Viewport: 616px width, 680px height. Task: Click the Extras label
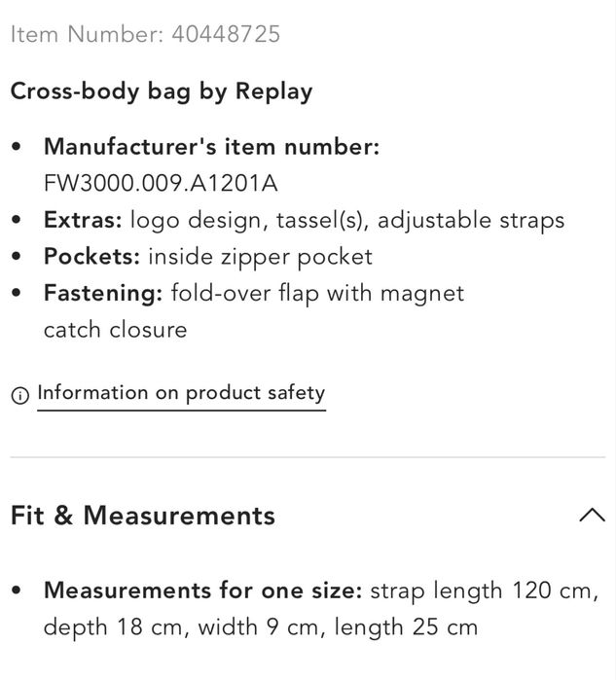[x=83, y=220]
